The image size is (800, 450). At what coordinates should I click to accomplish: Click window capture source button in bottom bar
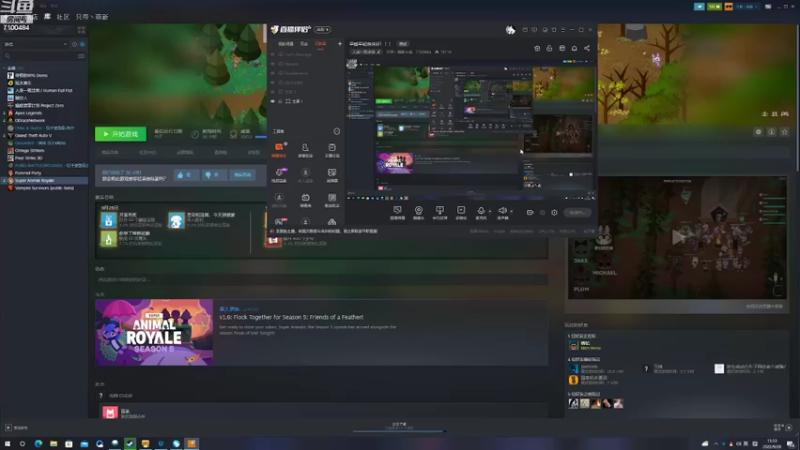[x=439, y=213]
